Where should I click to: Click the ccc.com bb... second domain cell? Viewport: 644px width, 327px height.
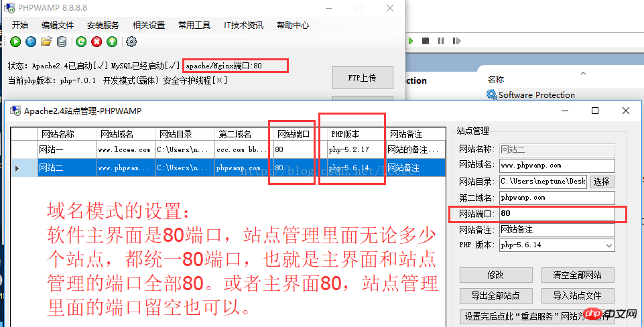point(244,150)
